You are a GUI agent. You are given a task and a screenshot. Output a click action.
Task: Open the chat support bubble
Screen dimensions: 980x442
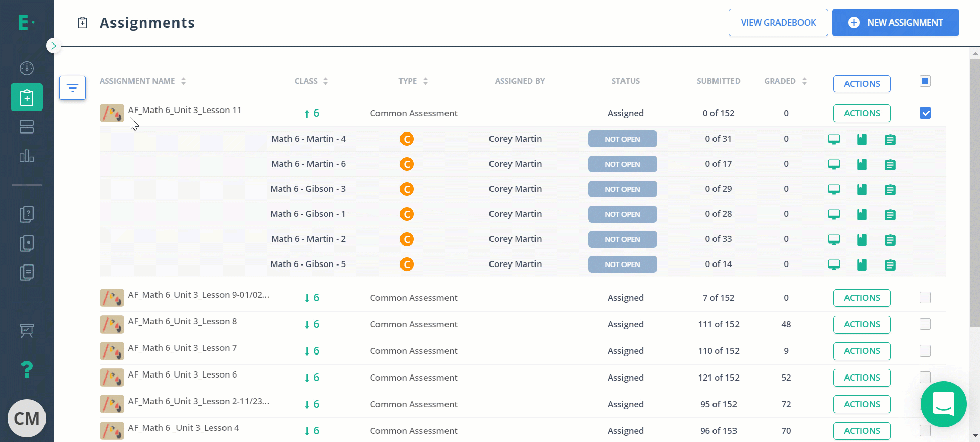click(x=943, y=404)
